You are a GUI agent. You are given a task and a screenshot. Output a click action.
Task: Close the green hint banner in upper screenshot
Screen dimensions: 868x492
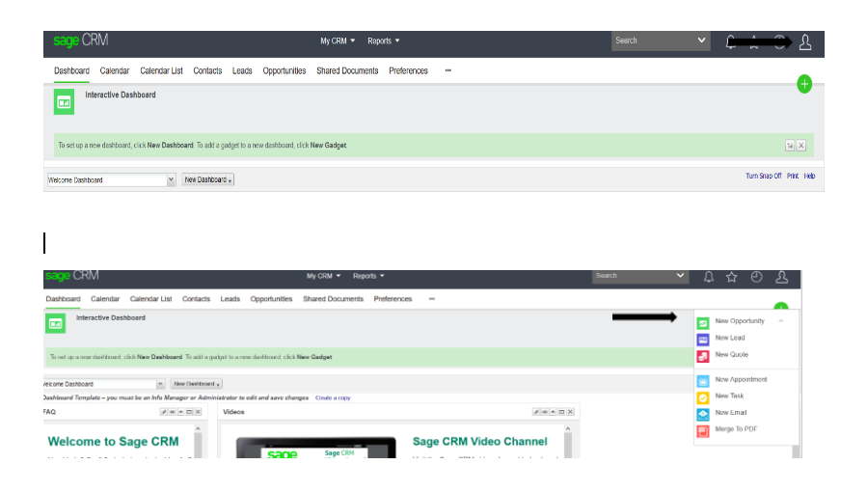pyautogui.click(x=800, y=146)
